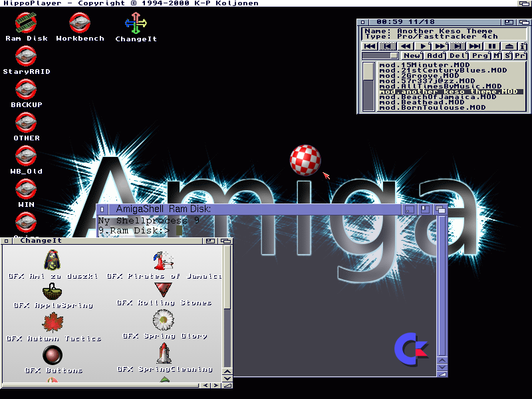
Task: Click the scroll-right arrow in ChangeIt window
Action: (x=215, y=386)
